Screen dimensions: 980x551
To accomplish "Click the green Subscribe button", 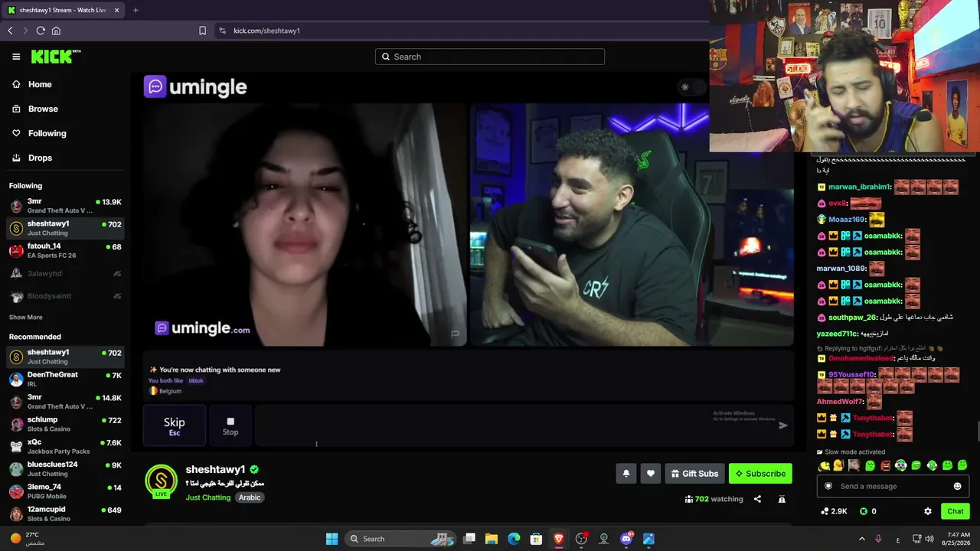I will click(x=760, y=474).
